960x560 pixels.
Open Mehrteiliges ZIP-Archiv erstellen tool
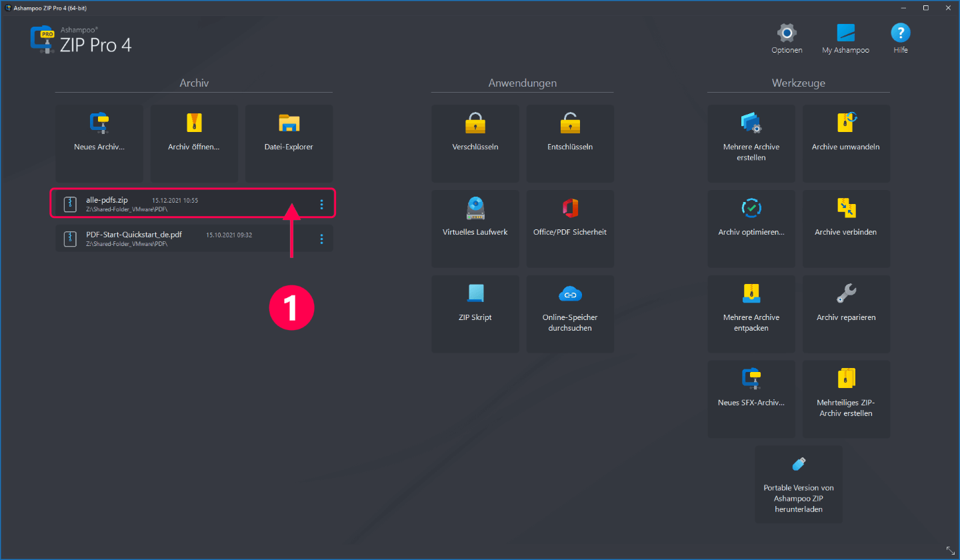pyautogui.click(x=846, y=399)
